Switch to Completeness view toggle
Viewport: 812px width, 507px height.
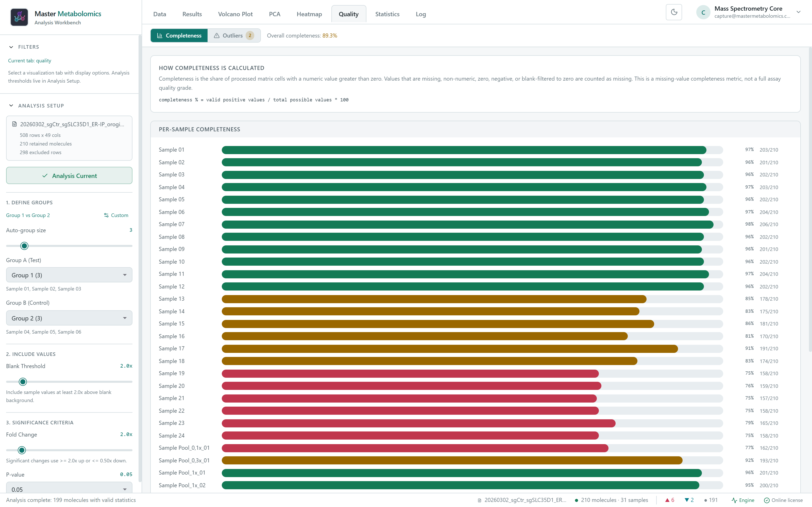click(179, 35)
